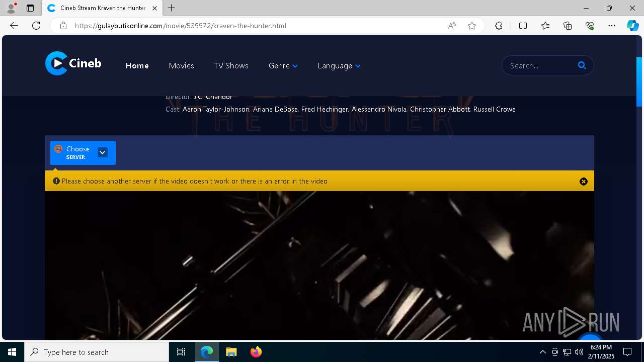Open Task View on the taskbar
This screenshot has height=362, width=644.
coord(181,352)
